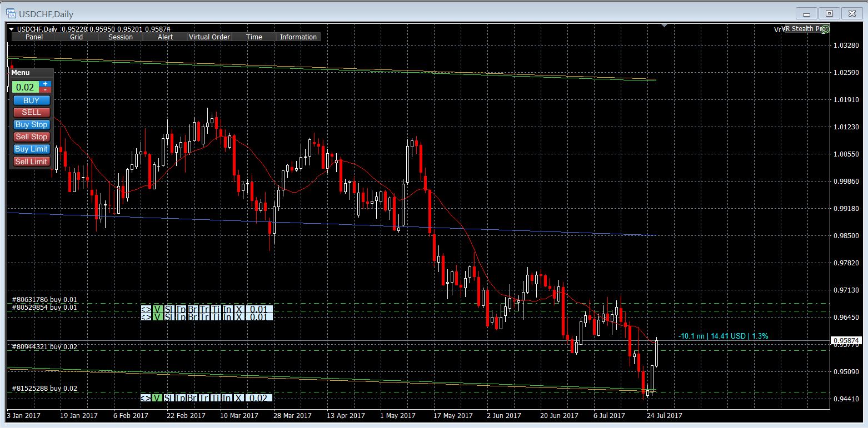Click the BUY button

[32, 100]
